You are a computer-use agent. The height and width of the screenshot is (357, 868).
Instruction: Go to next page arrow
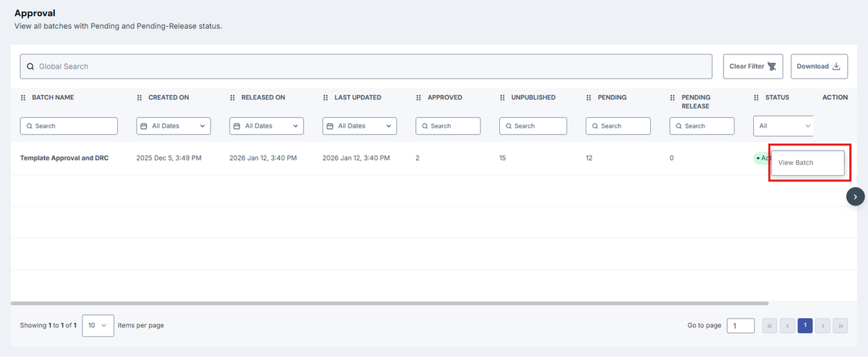pos(822,326)
